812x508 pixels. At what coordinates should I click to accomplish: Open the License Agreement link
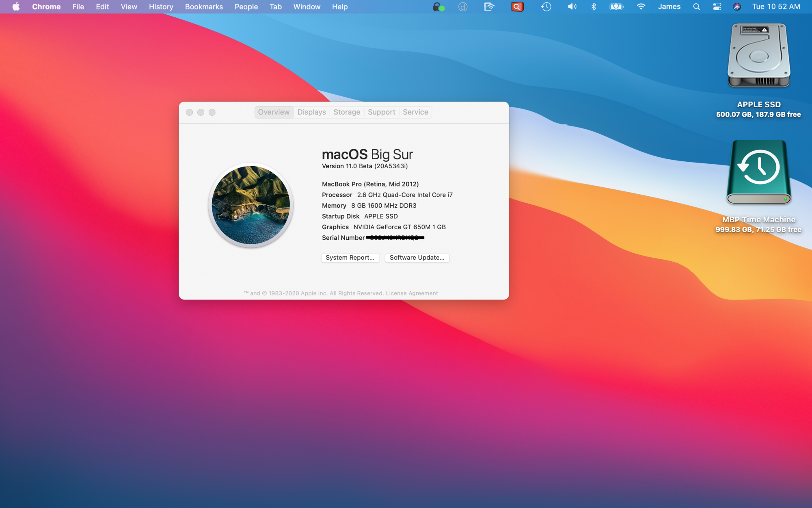(x=412, y=293)
